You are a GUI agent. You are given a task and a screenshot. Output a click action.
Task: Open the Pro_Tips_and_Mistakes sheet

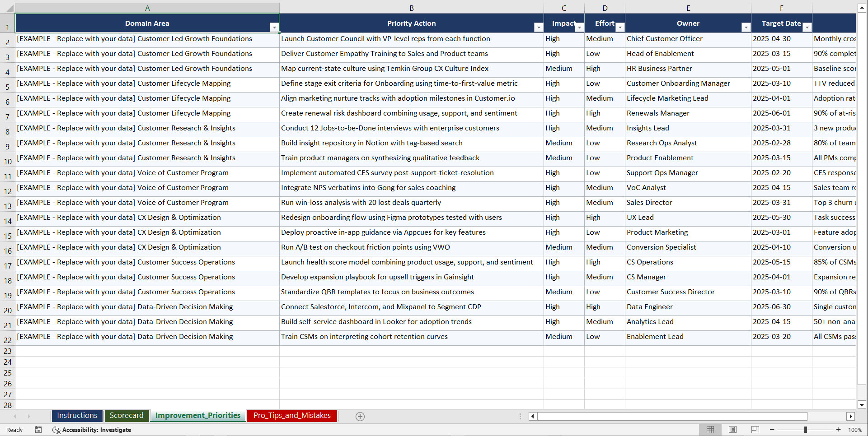291,415
